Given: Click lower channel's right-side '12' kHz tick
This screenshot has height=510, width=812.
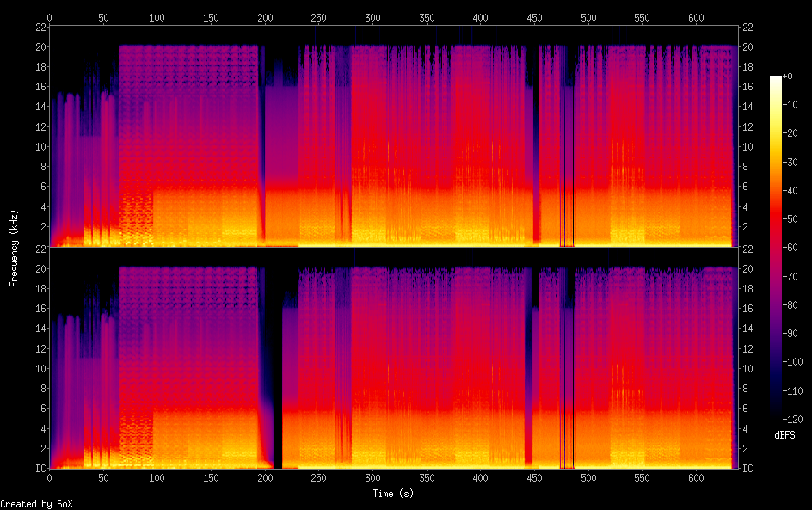Looking at the screenshot, I should (x=747, y=348).
